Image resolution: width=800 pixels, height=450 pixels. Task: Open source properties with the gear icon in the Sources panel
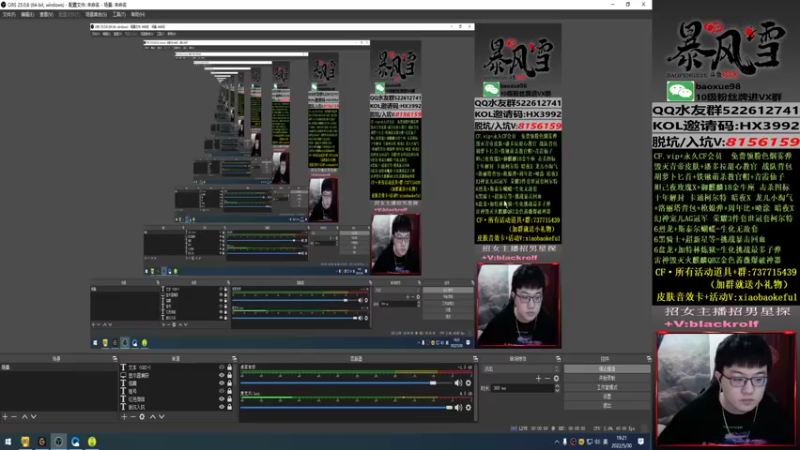pos(142,417)
